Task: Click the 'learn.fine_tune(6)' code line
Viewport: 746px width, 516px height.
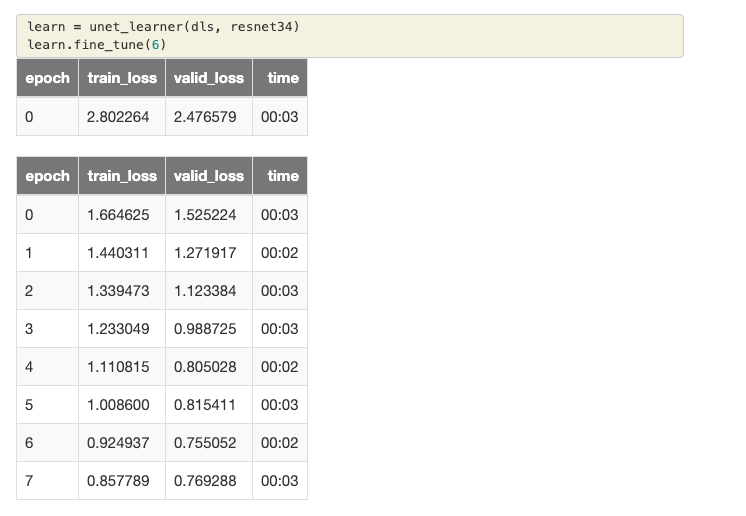Action: (97, 45)
